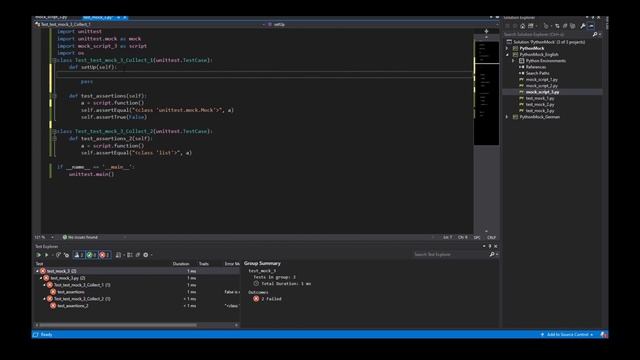The width and height of the screenshot is (640, 360).
Task: Collapse the Test_test_mock_3_Collect_2 class code fold
Action: coord(54,131)
